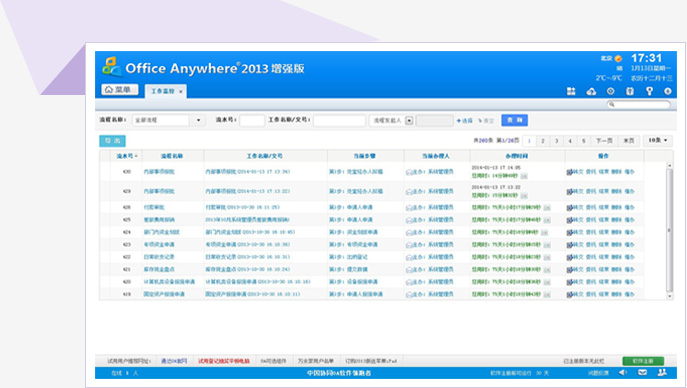Click the vertical scrollbar thumb of the table
Image resolution: width=687 pixels, height=388 pixels.
[x=669, y=230]
